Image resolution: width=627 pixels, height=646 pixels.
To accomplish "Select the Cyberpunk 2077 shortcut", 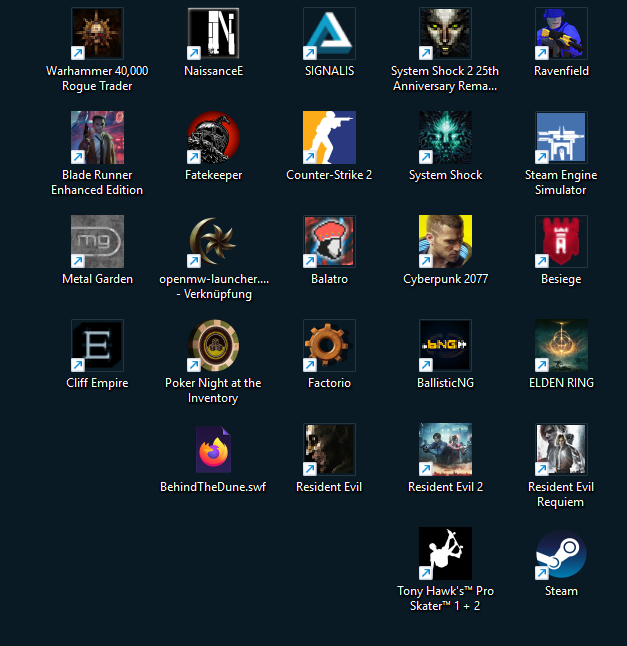I will click(445, 241).
